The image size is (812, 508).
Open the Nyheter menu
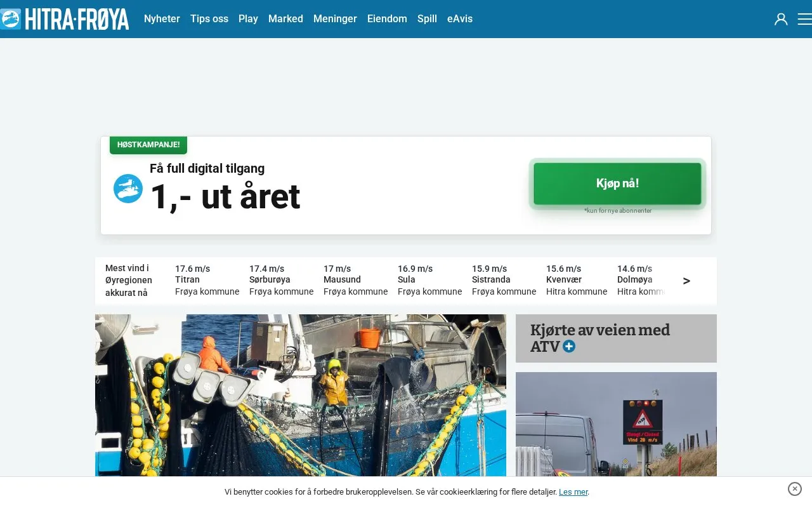[x=162, y=19]
